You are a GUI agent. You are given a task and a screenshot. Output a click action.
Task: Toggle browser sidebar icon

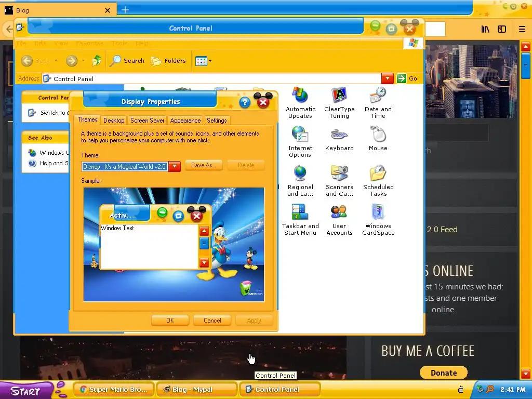(502, 29)
